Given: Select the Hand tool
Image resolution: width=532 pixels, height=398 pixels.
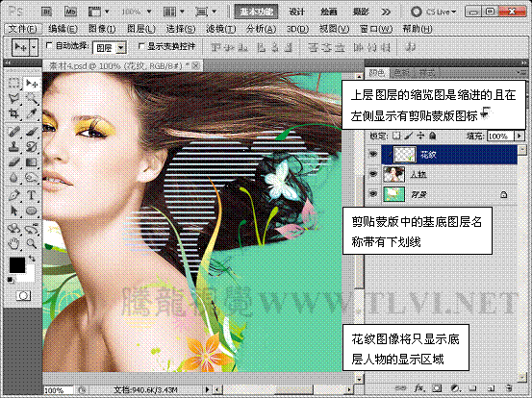Looking at the screenshot, I should pyautogui.click(x=13, y=243).
